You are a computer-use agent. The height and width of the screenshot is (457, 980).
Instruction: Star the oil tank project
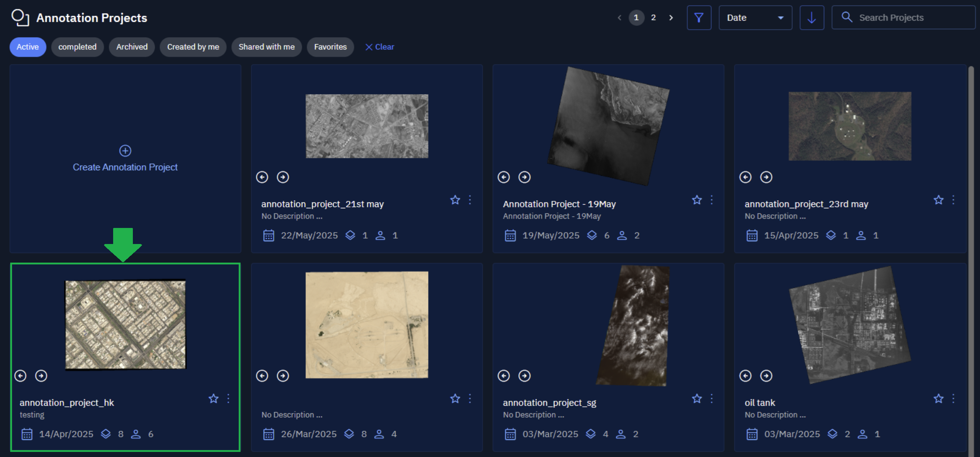pos(938,398)
